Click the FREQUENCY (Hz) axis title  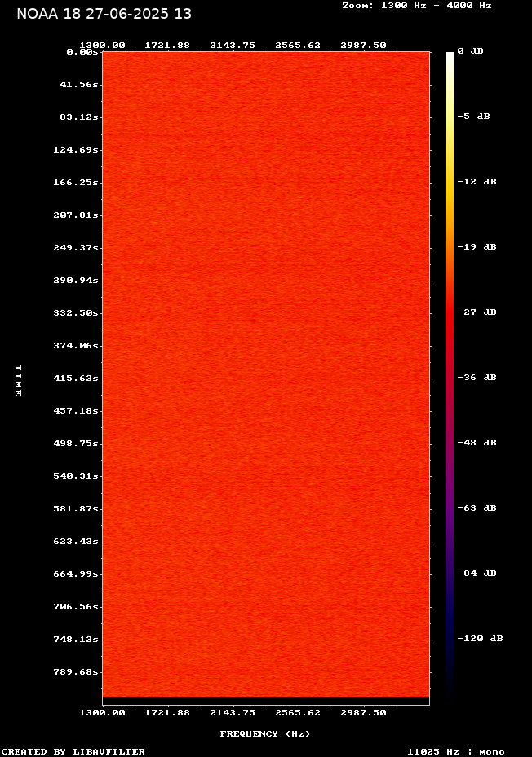point(265,734)
